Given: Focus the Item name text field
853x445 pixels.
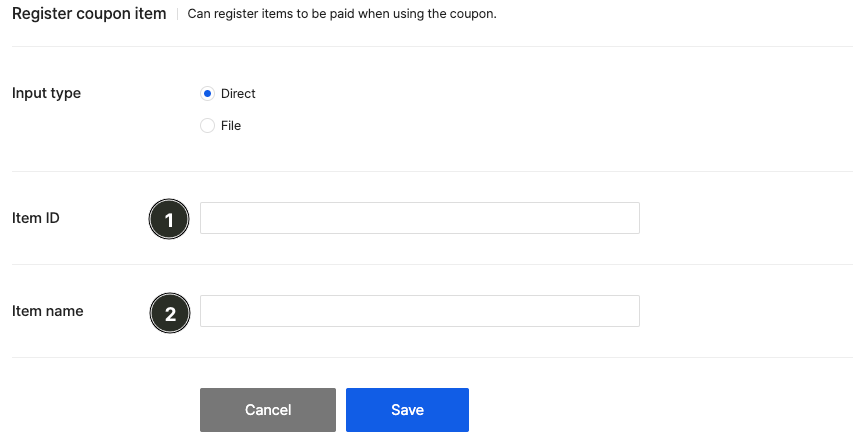Looking at the screenshot, I should pyautogui.click(x=420, y=311).
